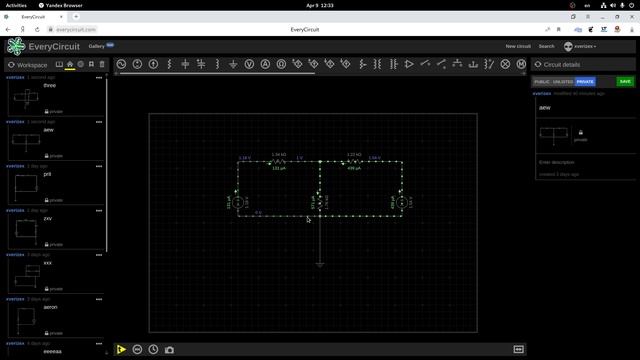Take a circuit screenshot with camera icon
This screenshot has height=360, width=640.
169,350
